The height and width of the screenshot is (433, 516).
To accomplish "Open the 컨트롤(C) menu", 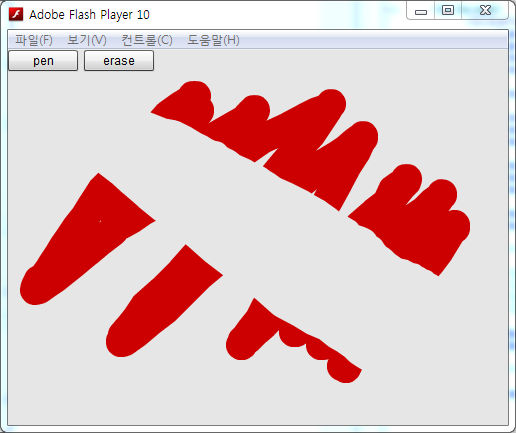I will (147, 40).
